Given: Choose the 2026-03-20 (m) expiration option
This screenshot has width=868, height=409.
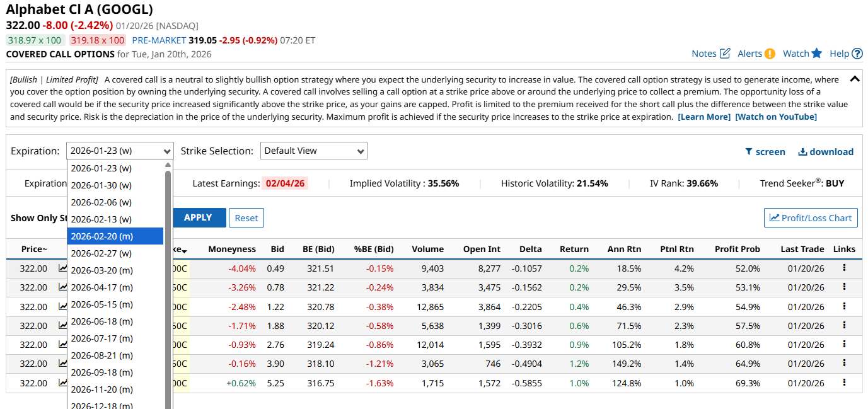Looking at the screenshot, I should pos(102,270).
